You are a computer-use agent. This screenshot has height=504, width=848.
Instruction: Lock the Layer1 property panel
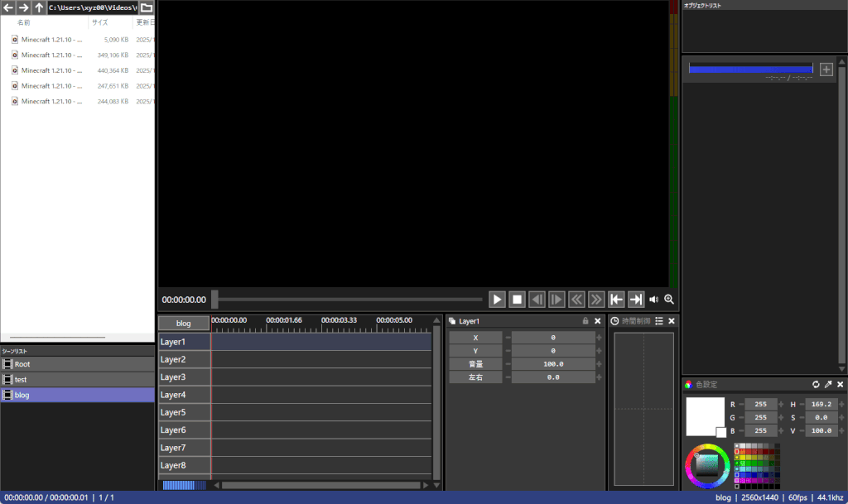[586, 320]
